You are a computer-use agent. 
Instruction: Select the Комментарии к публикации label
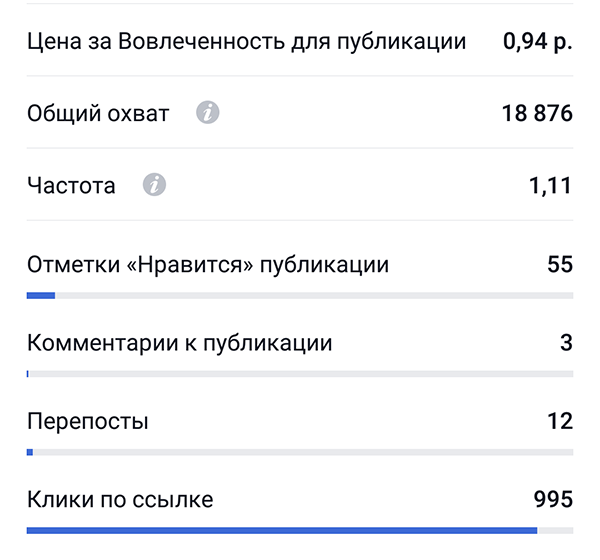(179, 343)
